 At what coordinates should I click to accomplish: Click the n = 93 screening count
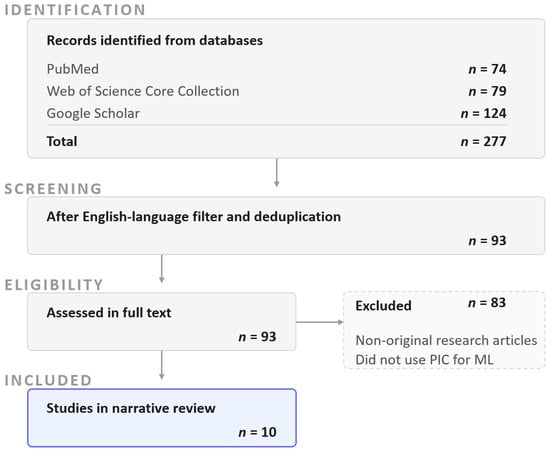pyautogui.click(x=488, y=241)
